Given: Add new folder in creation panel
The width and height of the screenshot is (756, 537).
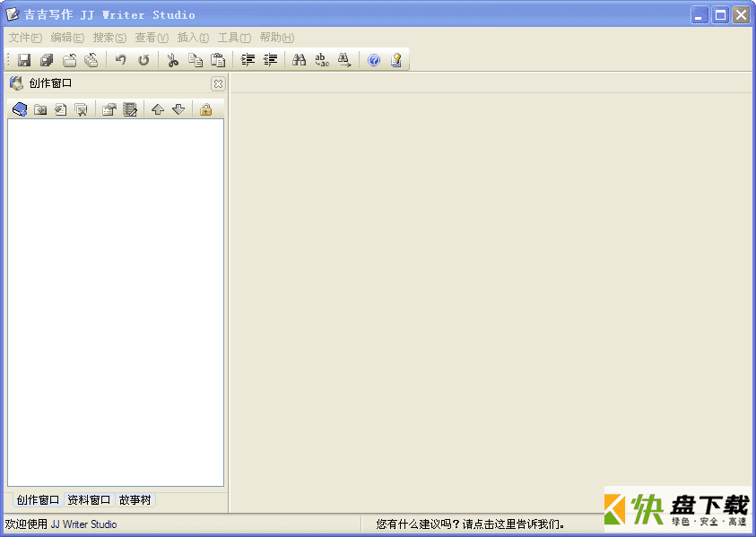Looking at the screenshot, I should click(x=40, y=110).
